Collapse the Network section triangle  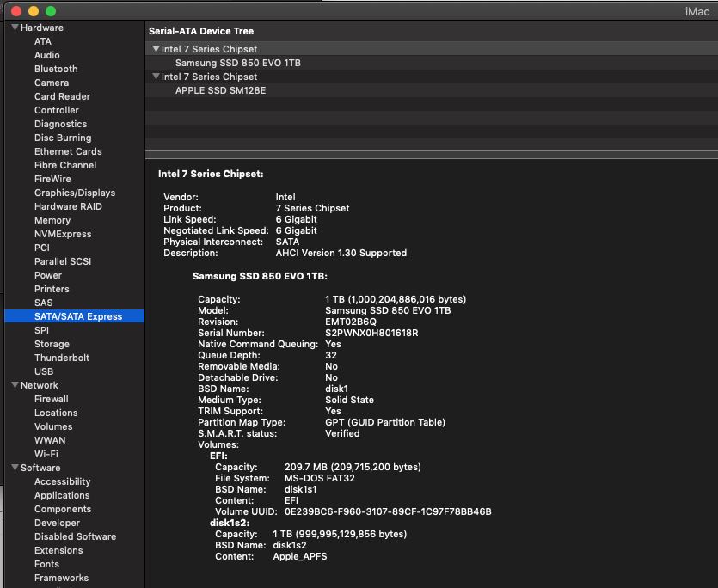pyautogui.click(x=15, y=385)
